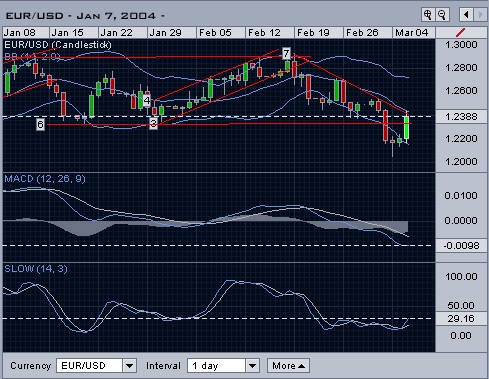Click the 1.2388 current price label
The height and width of the screenshot is (379, 489).
click(461, 117)
